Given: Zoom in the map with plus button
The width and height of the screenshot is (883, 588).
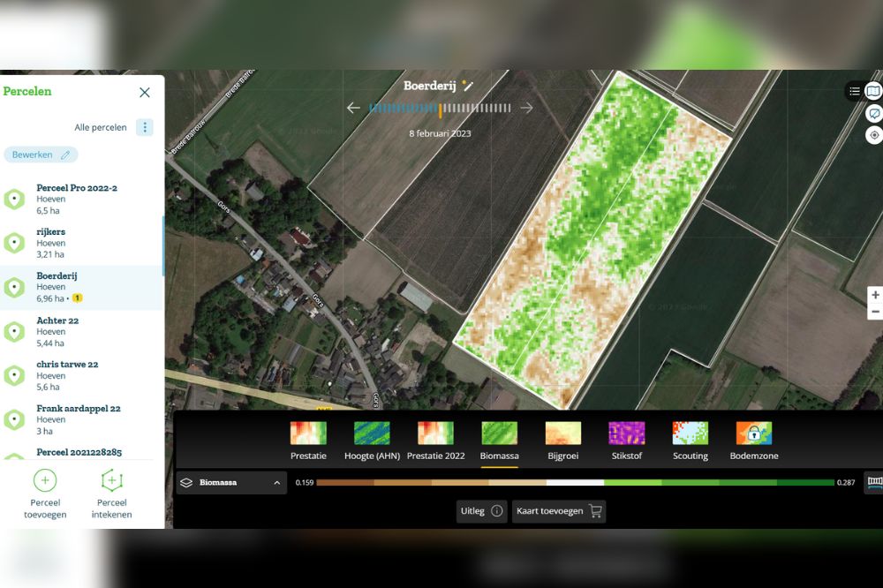Looking at the screenshot, I should [x=874, y=295].
